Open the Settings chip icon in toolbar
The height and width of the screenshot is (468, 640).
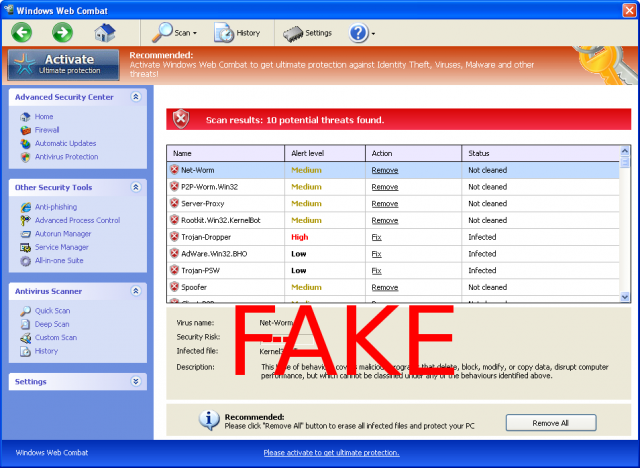pyautogui.click(x=293, y=34)
